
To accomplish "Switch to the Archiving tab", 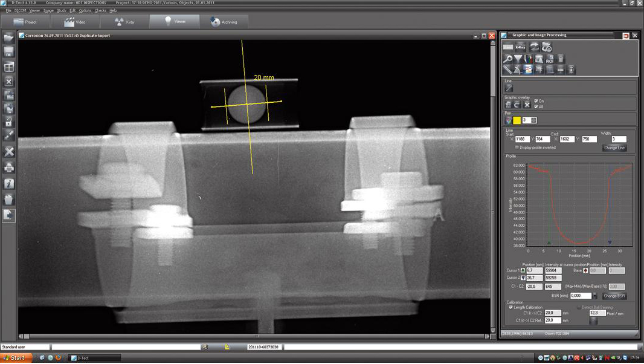I will [224, 22].
